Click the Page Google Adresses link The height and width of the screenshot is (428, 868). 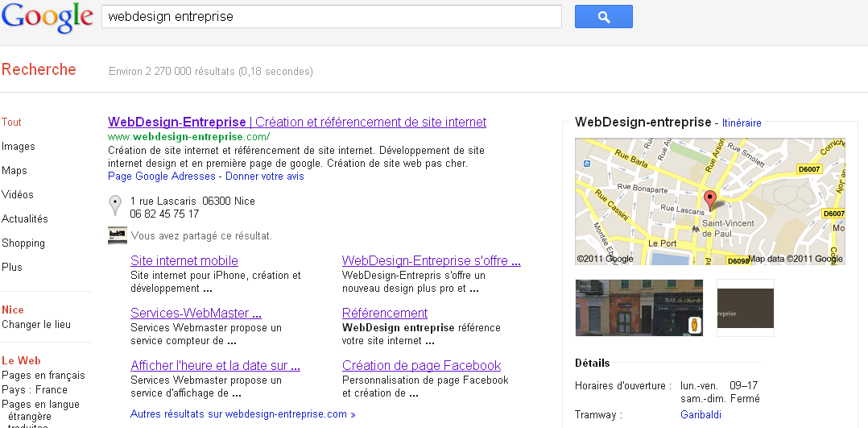162,177
